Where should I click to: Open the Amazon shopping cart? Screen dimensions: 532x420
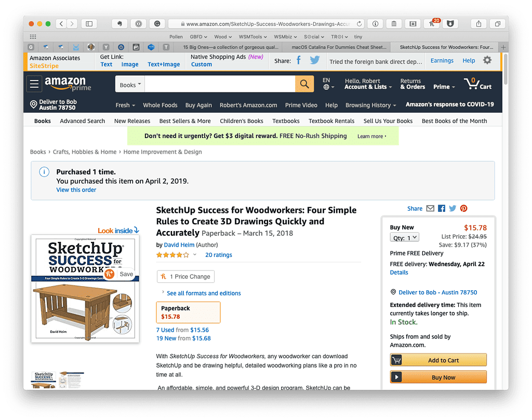click(x=478, y=84)
